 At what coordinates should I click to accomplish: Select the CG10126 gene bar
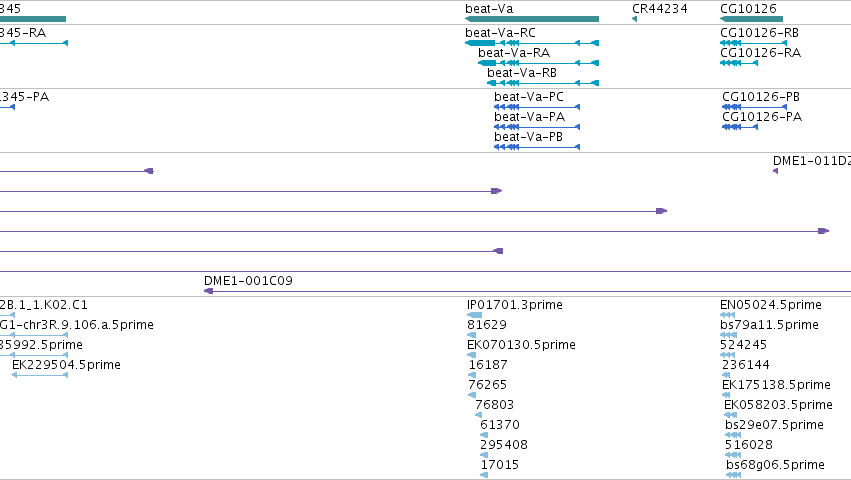(x=751, y=19)
